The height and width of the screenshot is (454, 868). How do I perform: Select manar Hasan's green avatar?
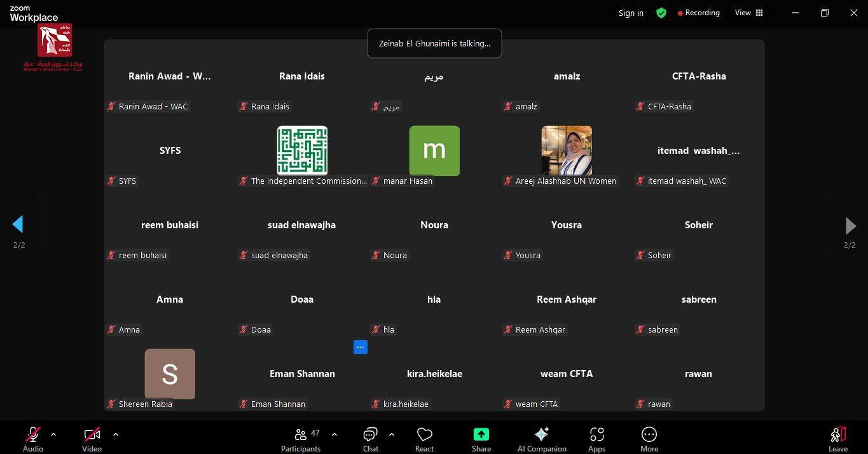point(434,151)
